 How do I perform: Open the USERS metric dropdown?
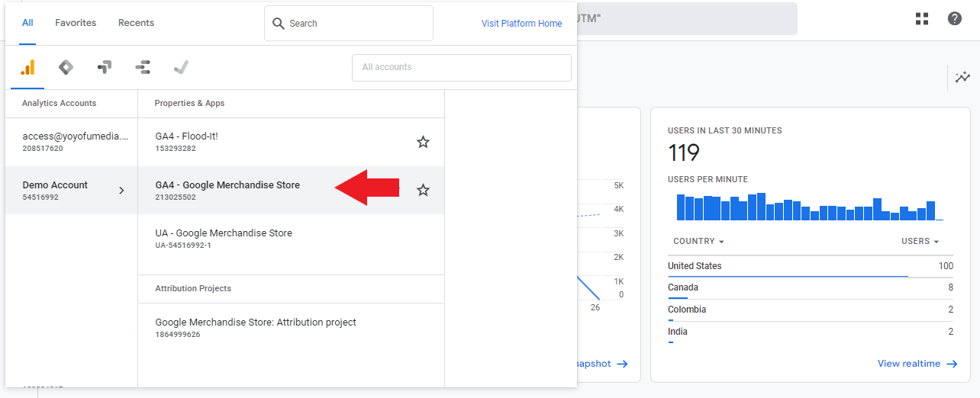pos(920,241)
